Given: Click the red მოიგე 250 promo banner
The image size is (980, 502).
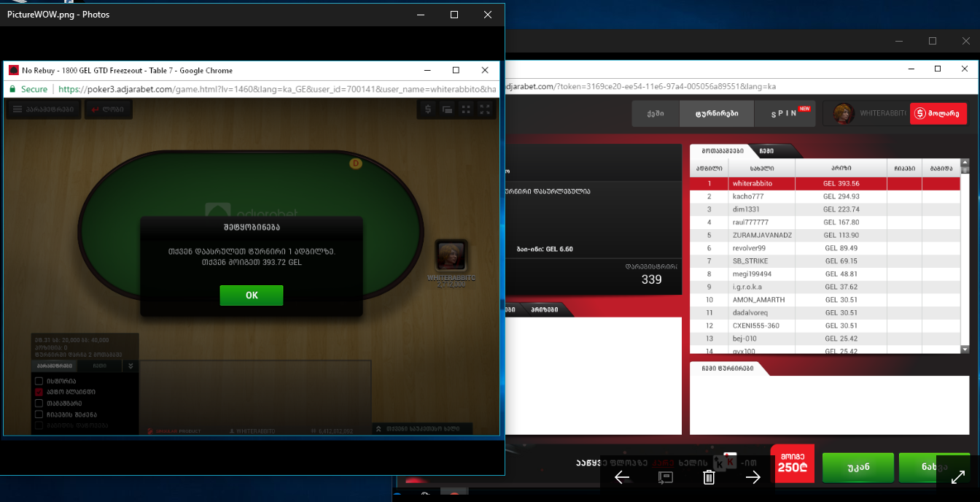Looking at the screenshot, I should pos(793,463).
